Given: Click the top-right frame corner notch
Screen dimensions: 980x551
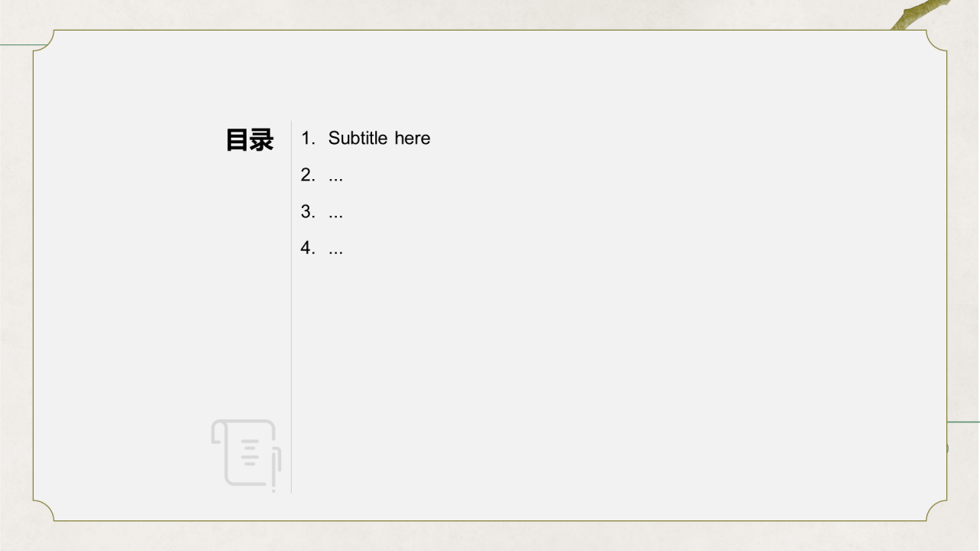Looking at the screenshot, I should [936, 41].
